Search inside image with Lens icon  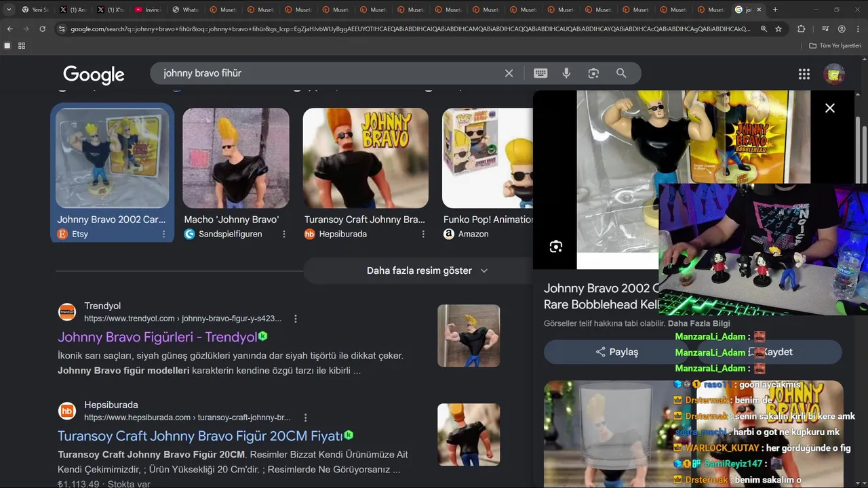pos(556,247)
